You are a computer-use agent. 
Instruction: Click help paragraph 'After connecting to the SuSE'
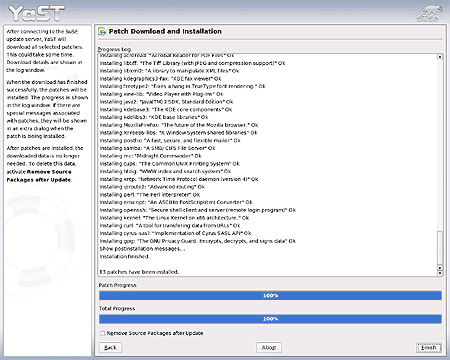(45, 51)
